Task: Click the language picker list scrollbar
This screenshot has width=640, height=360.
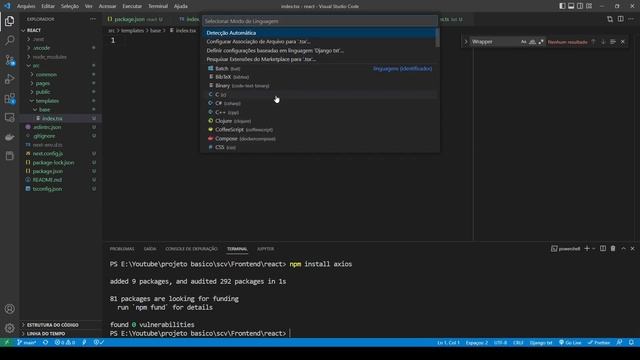Action: pyautogui.click(x=438, y=38)
